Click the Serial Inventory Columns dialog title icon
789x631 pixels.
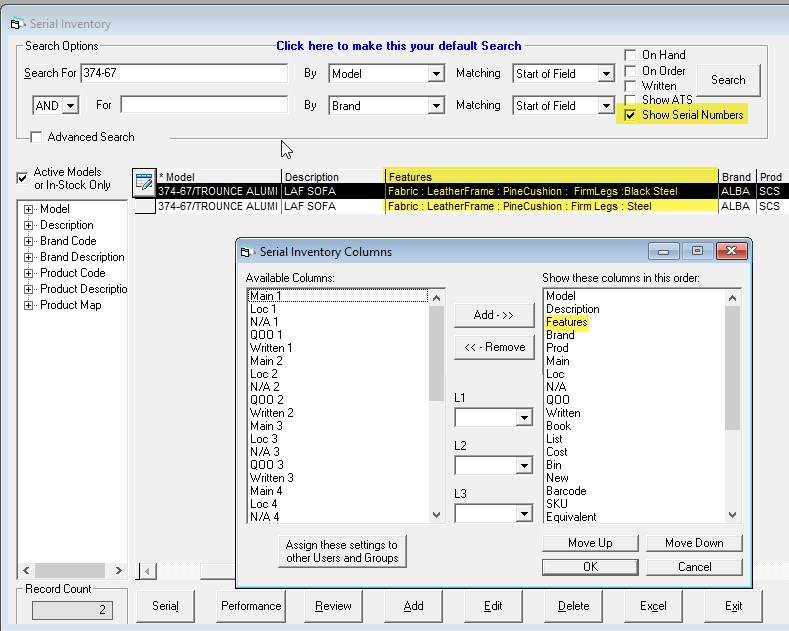point(246,252)
